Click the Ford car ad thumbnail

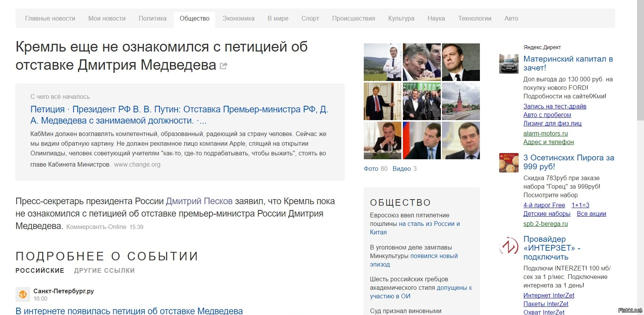(509, 64)
